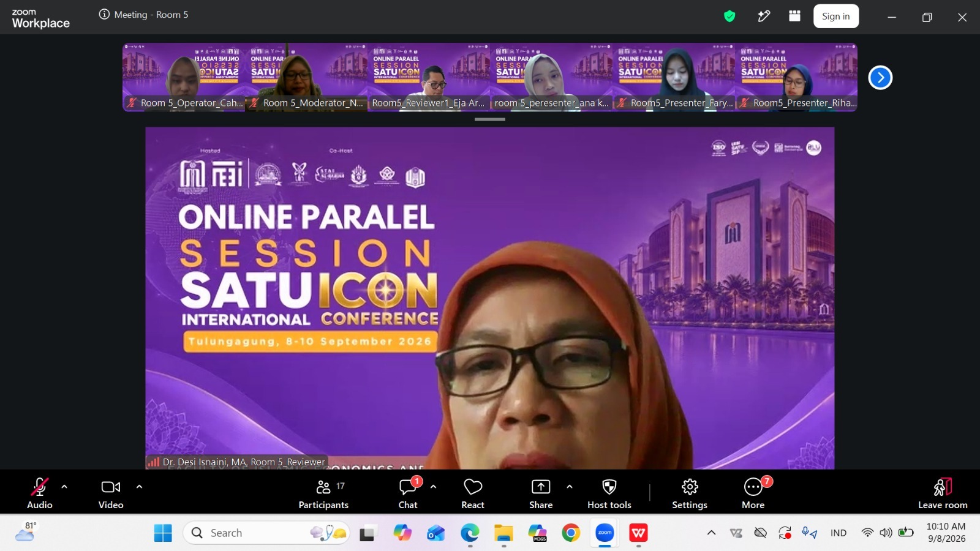
Task: Open the React emoji menu
Action: point(473,493)
